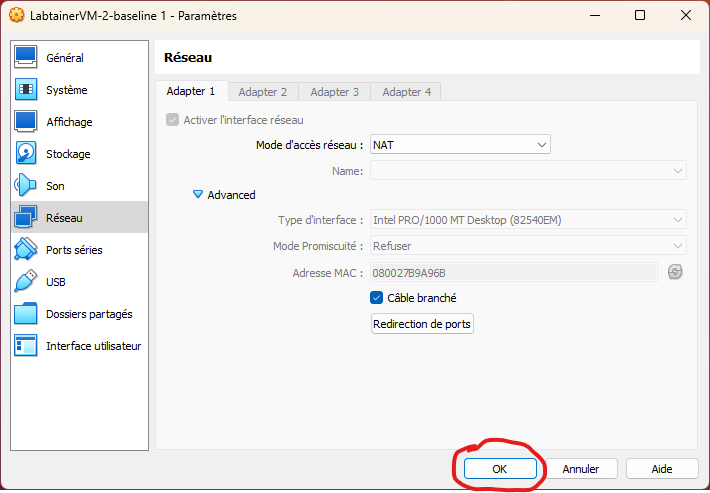The height and width of the screenshot is (493, 710).
Task: Select the Ports séries icon
Action: click(26, 250)
